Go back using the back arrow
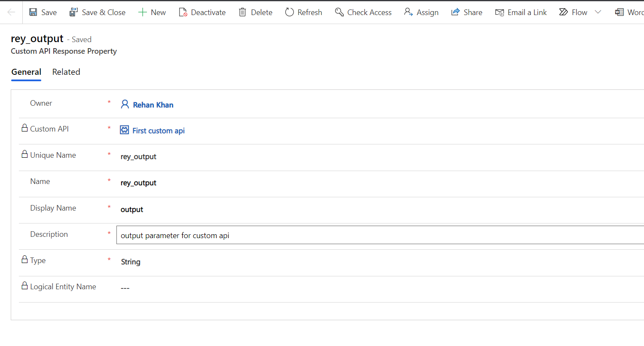The image size is (644, 346). (12, 12)
